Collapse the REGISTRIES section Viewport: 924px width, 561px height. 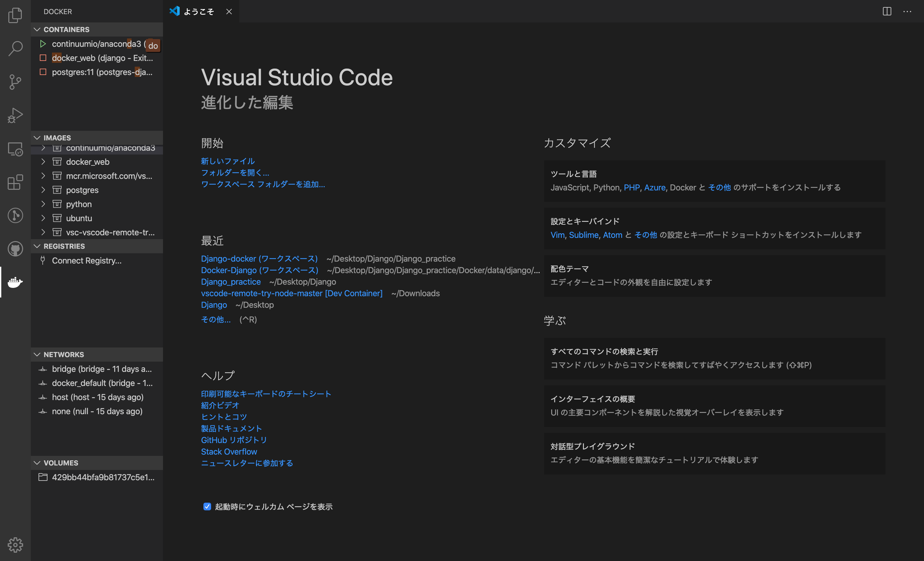coord(37,246)
